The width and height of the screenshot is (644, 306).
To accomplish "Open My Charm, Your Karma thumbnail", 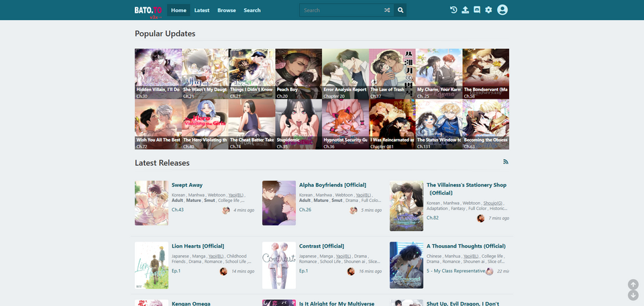I will (439, 74).
